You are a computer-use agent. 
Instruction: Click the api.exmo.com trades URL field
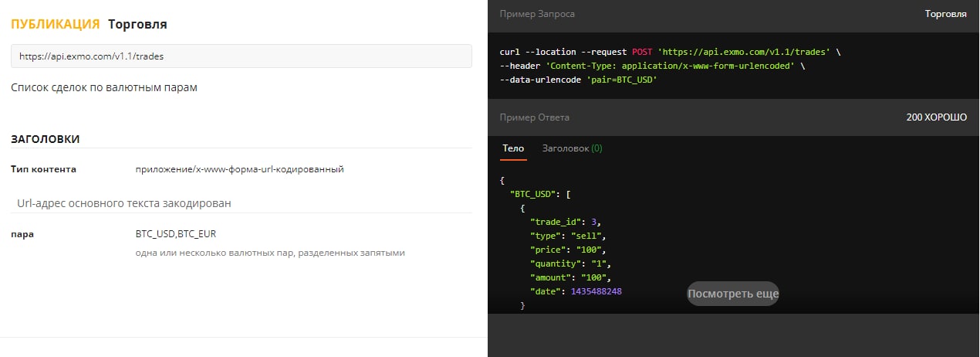(241, 56)
